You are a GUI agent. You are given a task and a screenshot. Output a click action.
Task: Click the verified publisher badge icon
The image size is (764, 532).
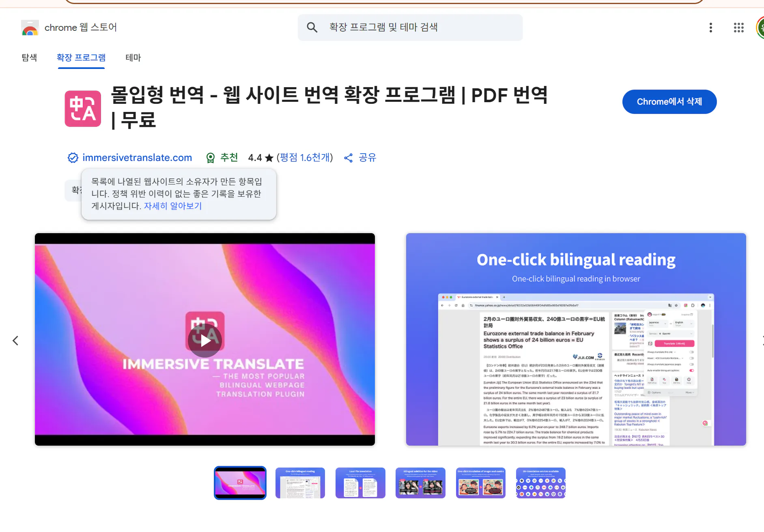73,158
